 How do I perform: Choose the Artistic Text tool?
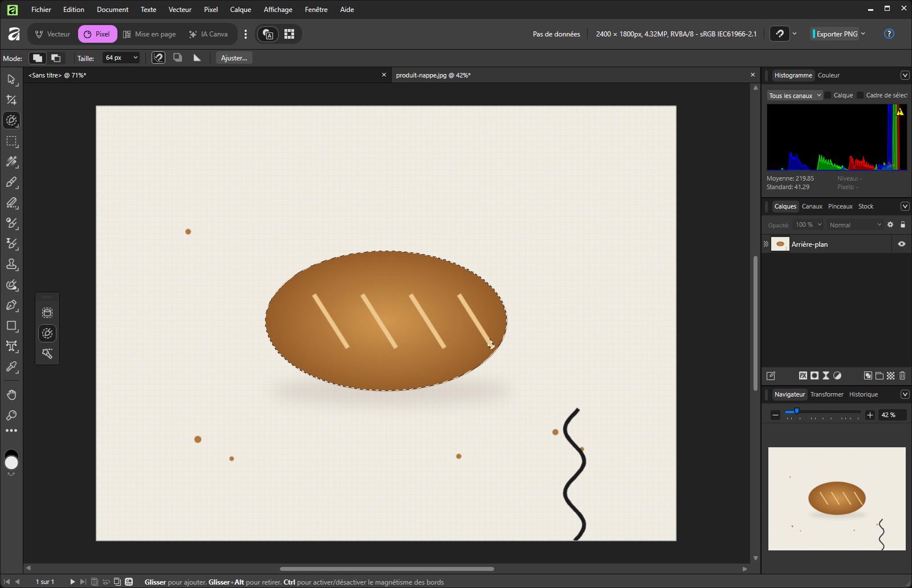pyautogui.click(x=11, y=346)
